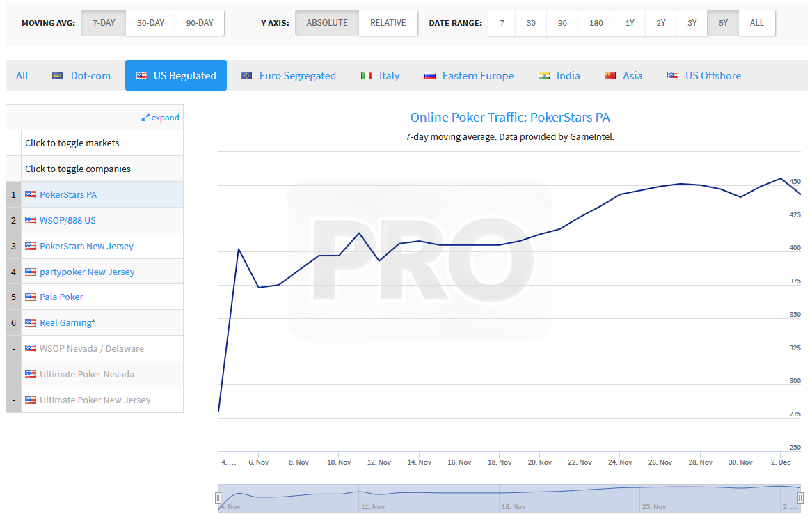812x523 pixels.
Task: Switch to the US Regulated tab
Action: (176, 76)
